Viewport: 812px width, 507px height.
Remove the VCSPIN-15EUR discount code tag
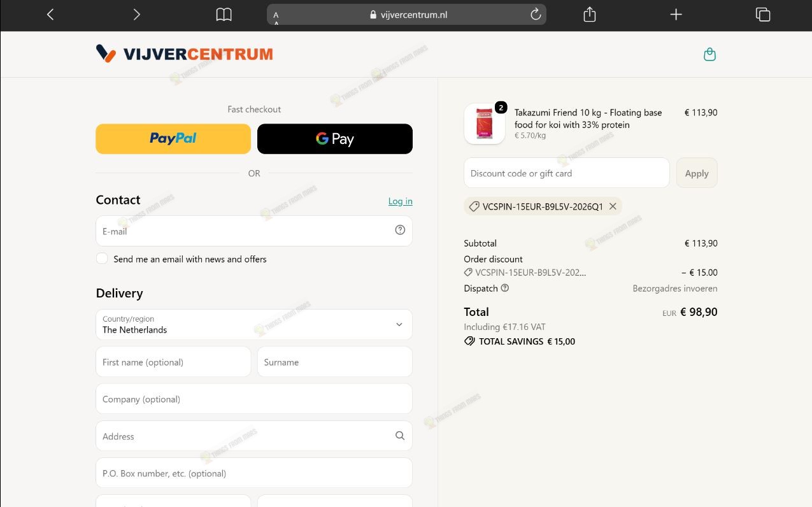[613, 206]
